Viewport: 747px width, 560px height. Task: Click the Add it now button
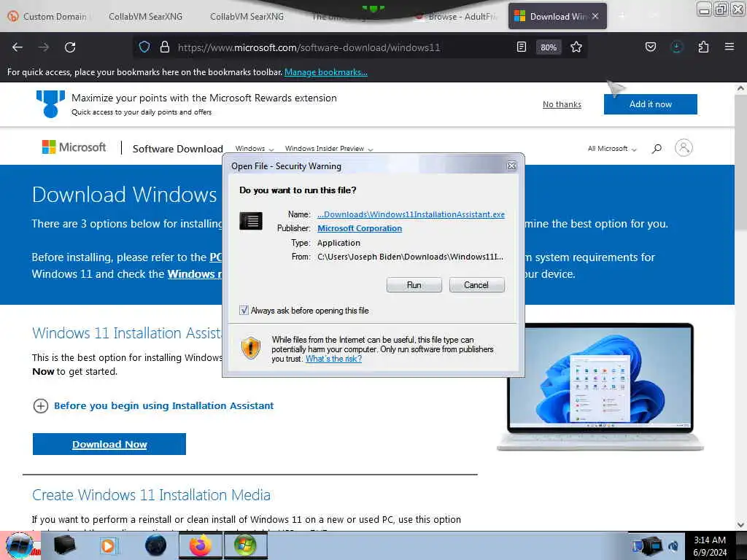(x=650, y=104)
